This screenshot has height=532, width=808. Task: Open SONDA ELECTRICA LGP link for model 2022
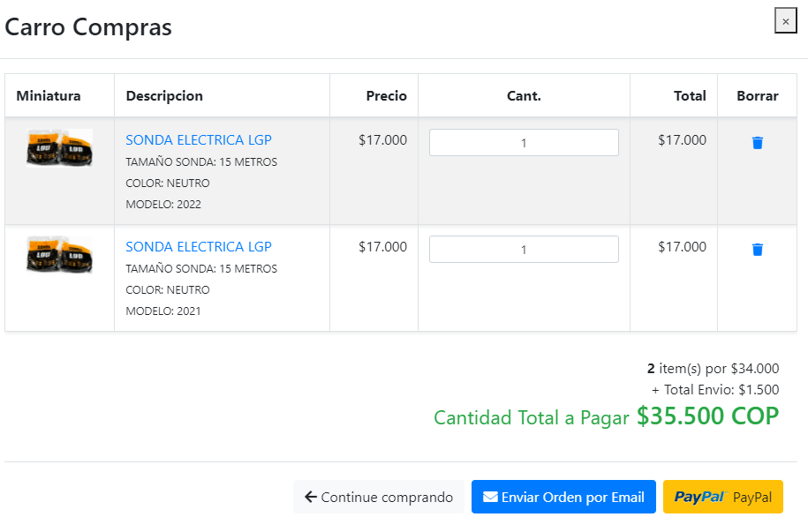(199, 140)
